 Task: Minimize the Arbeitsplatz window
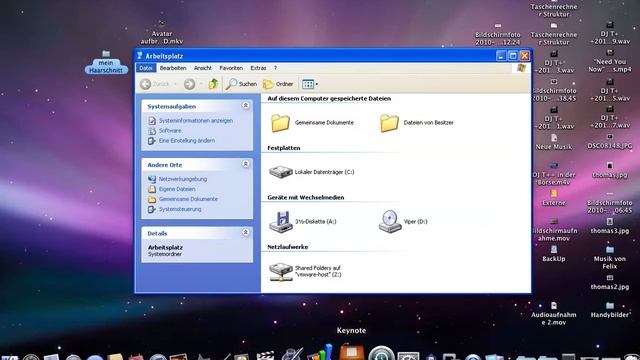click(502, 56)
